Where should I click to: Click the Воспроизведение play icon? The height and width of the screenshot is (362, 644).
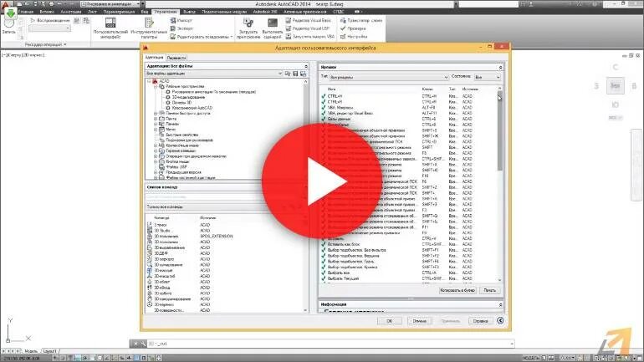(x=33, y=20)
